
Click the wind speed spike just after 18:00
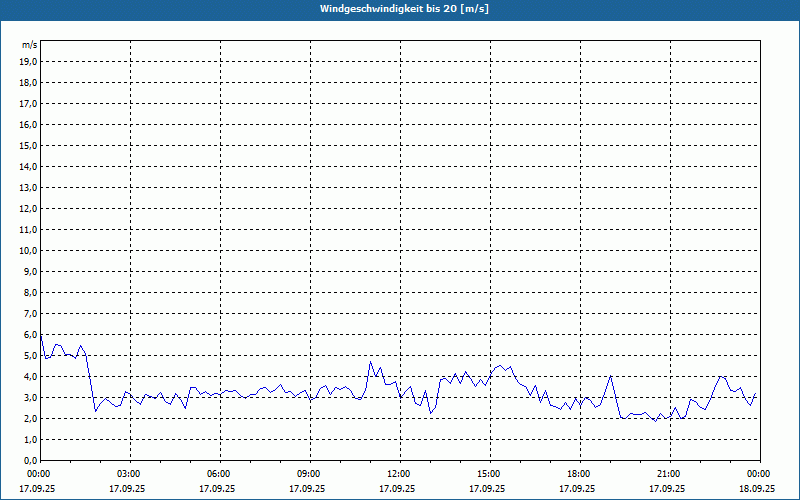coord(610,377)
